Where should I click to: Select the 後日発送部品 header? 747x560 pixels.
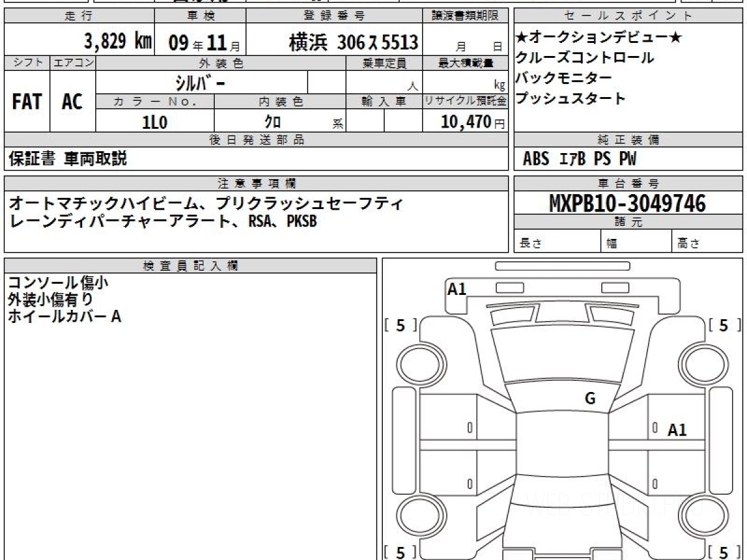click(x=256, y=140)
